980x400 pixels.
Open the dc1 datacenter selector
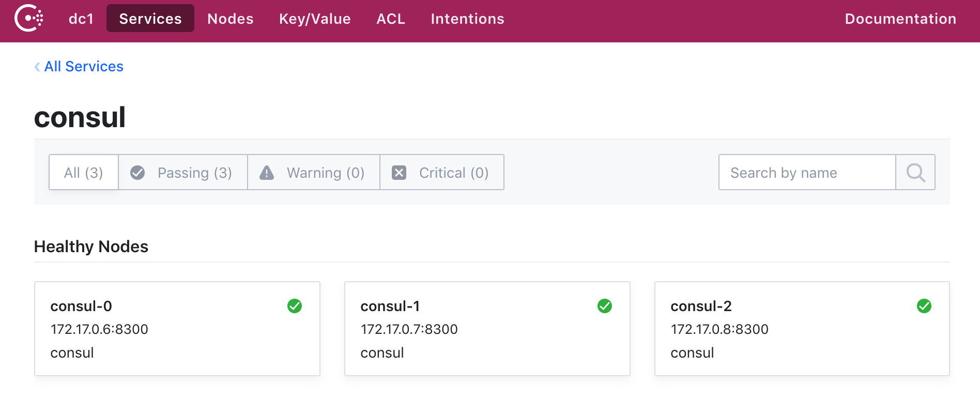pos(81,19)
